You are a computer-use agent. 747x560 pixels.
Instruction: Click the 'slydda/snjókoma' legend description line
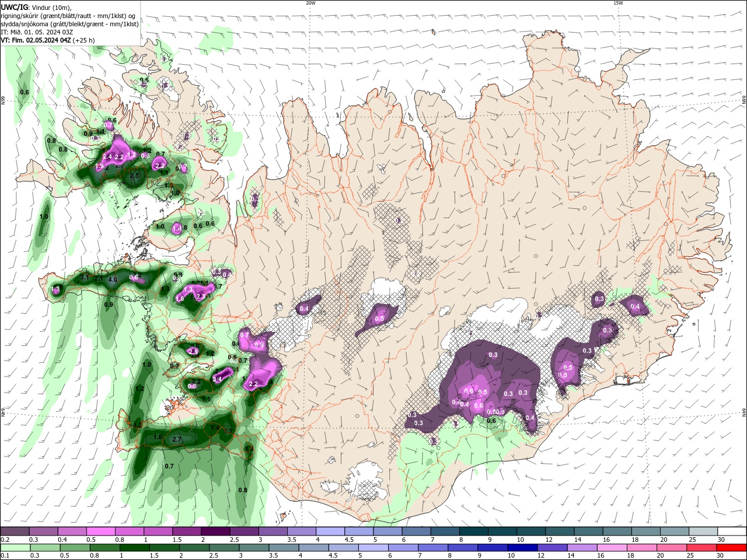(69, 24)
